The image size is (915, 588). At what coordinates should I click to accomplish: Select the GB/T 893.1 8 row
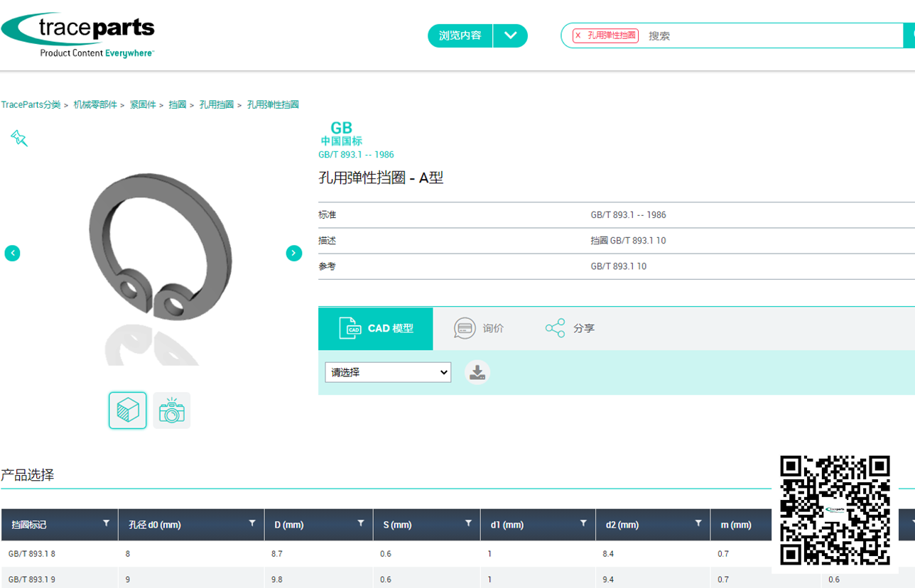coord(457,553)
